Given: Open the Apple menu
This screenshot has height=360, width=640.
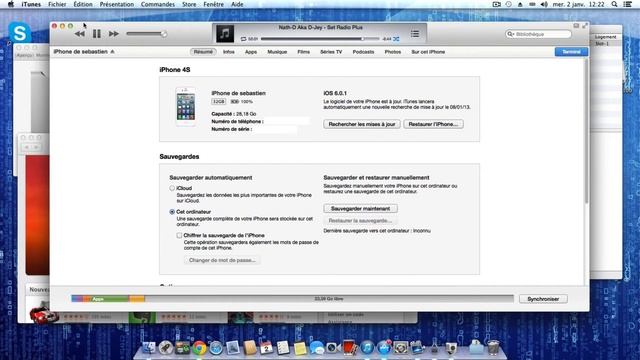Looking at the screenshot, I should (x=11, y=4).
